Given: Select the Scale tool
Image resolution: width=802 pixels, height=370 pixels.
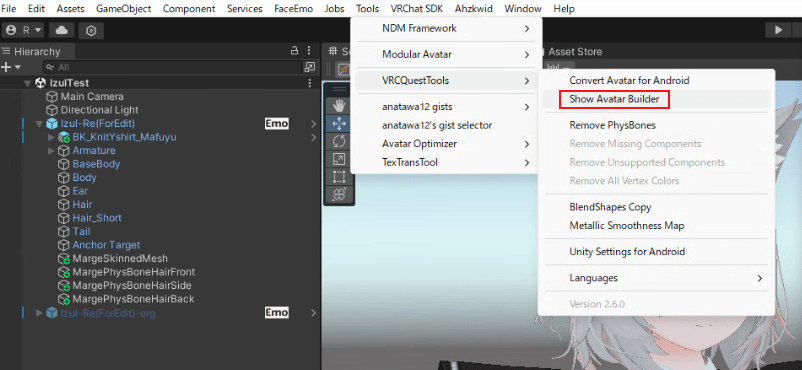Looking at the screenshot, I should coord(339,159).
